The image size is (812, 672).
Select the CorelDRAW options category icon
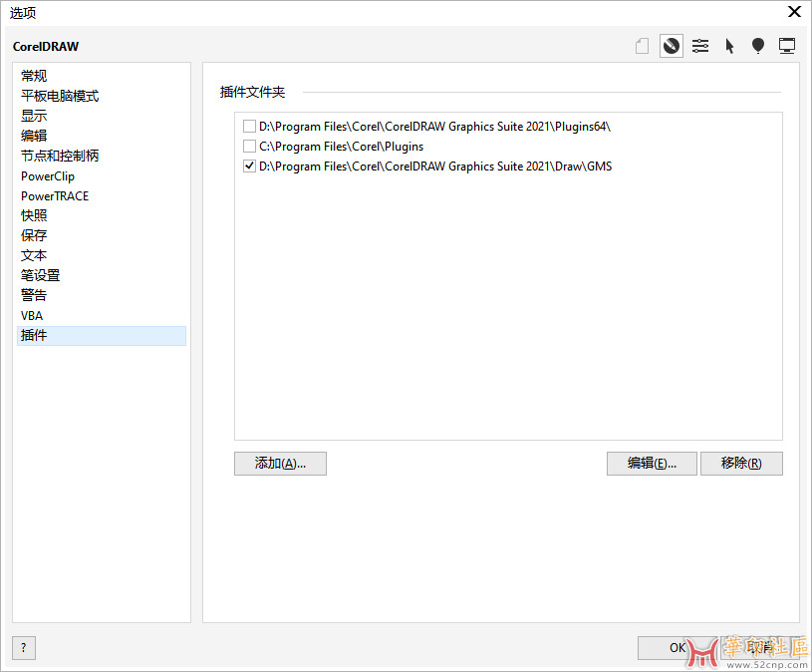672,46
